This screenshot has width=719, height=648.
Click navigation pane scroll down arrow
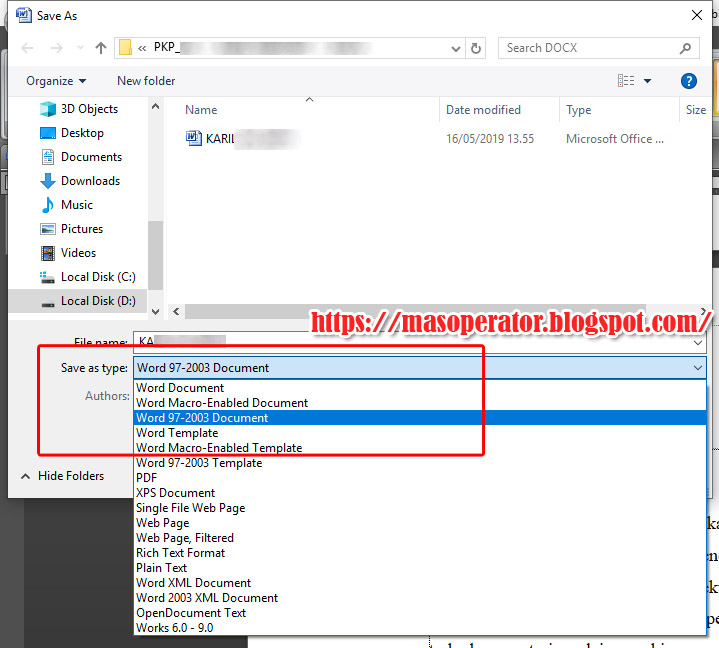(155, 312)
